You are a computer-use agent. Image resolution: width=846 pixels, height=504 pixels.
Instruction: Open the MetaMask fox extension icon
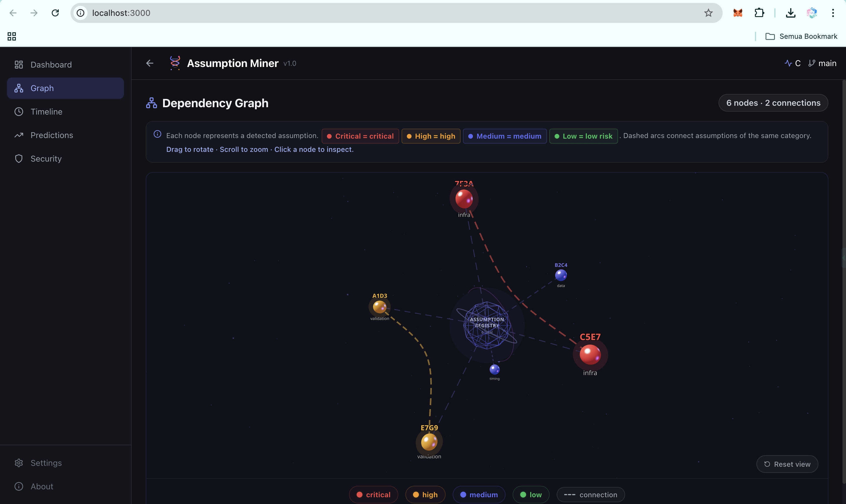[738, 13]
